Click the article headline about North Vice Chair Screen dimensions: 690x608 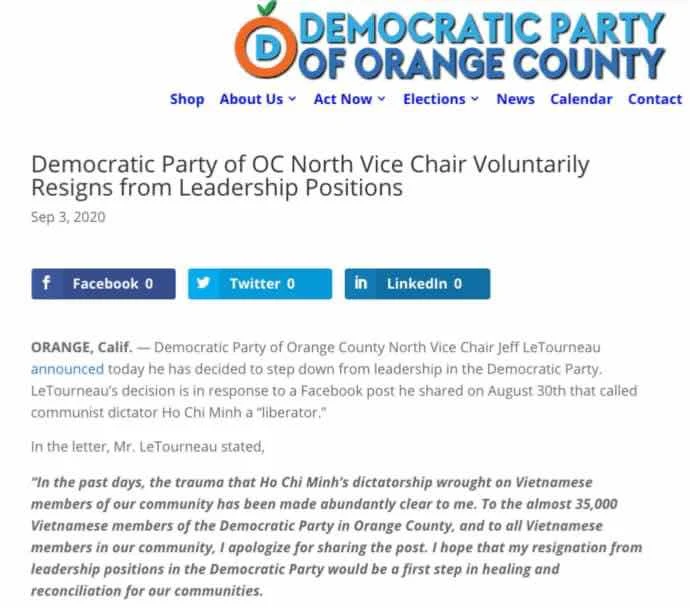[x=310, y=176]
